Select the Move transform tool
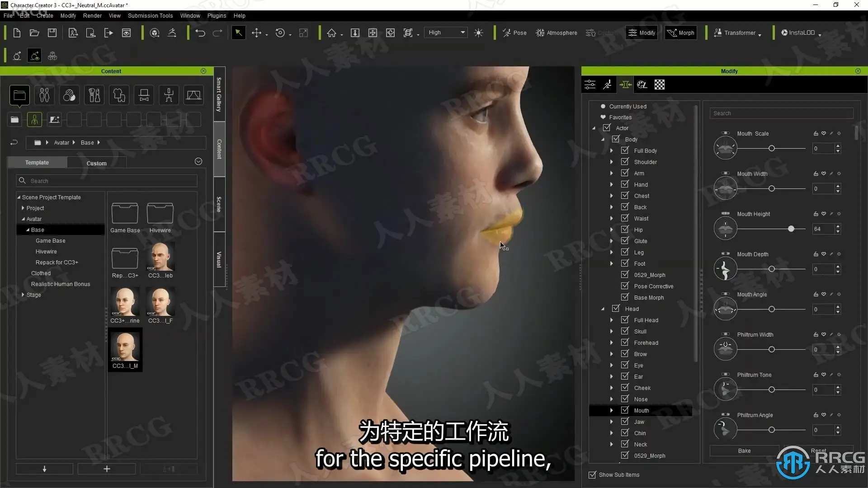The image size is (868, 488). pos(256,33)
